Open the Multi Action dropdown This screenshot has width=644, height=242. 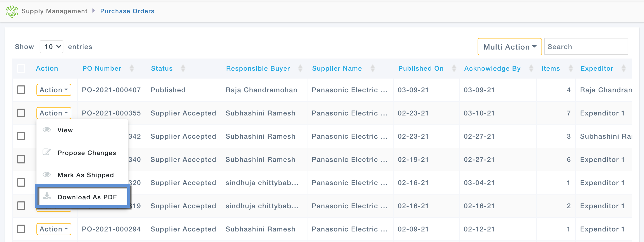[510, 47]
